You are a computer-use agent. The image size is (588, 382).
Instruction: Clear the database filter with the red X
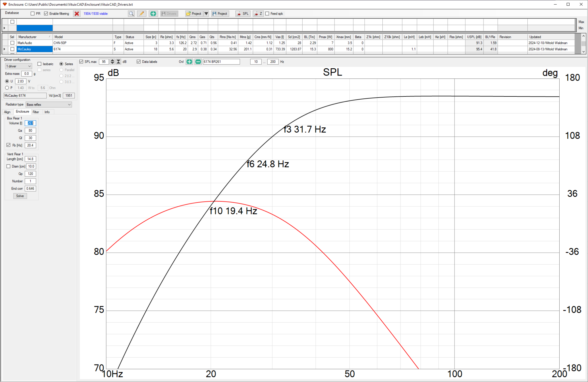coord(77,13)
